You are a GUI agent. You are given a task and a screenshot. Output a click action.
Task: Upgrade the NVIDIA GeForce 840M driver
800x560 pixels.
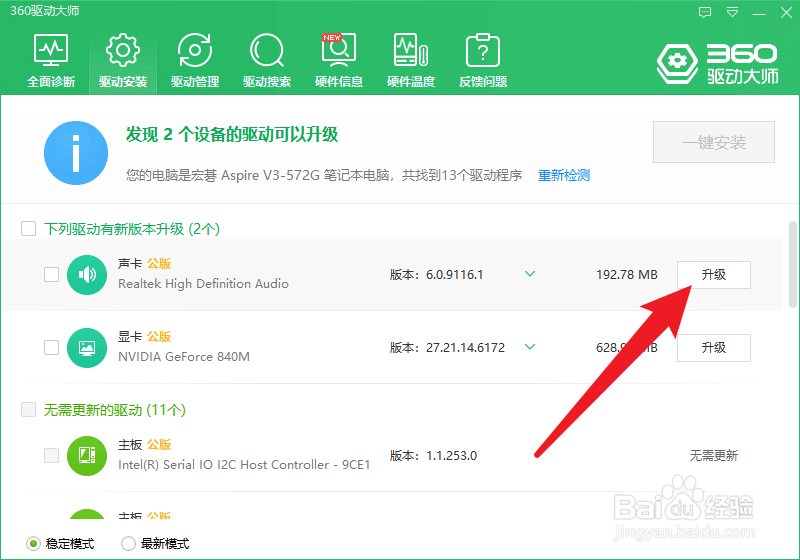pos(714,348)
